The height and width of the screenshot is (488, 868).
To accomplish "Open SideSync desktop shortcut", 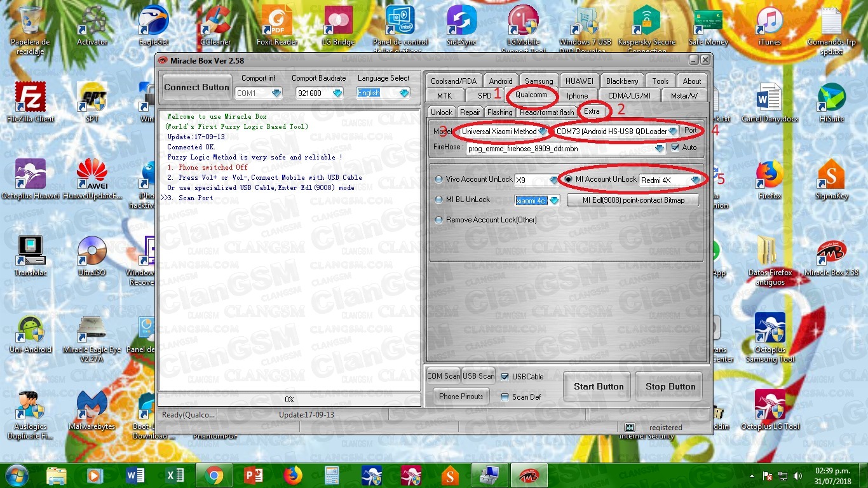I will point(462,25).
